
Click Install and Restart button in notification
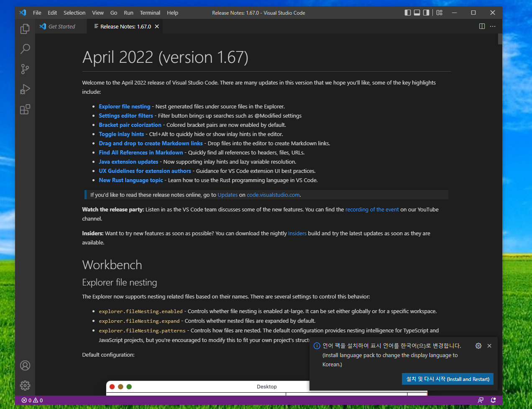(x=448, y=379)
